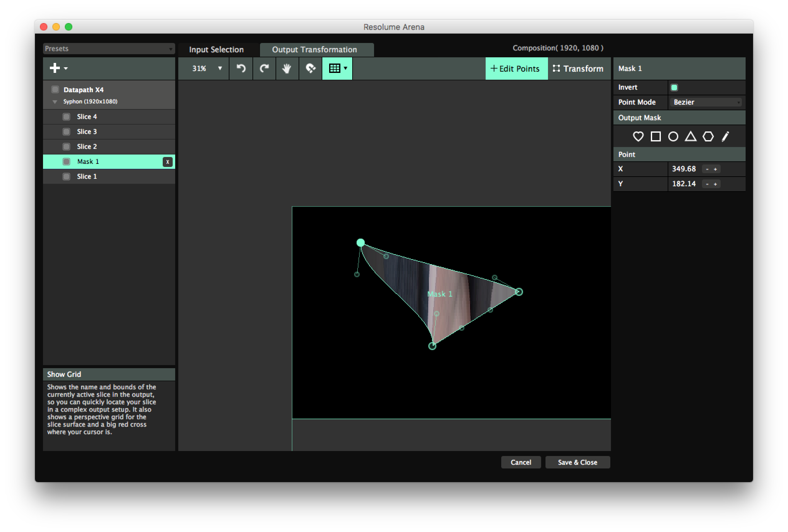This screenshot has height=532, width=788.
Task: Open the Point Mode Bezier dropdown
Action: [706, 102]
